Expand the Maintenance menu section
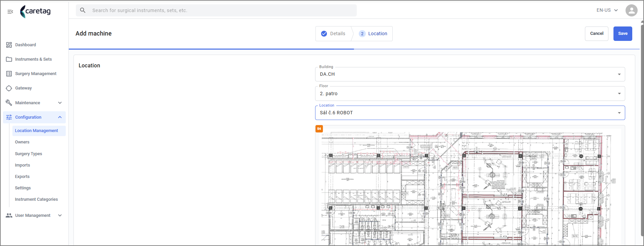The width and height of the screenshot is (644, 246). tap(34, 103)
